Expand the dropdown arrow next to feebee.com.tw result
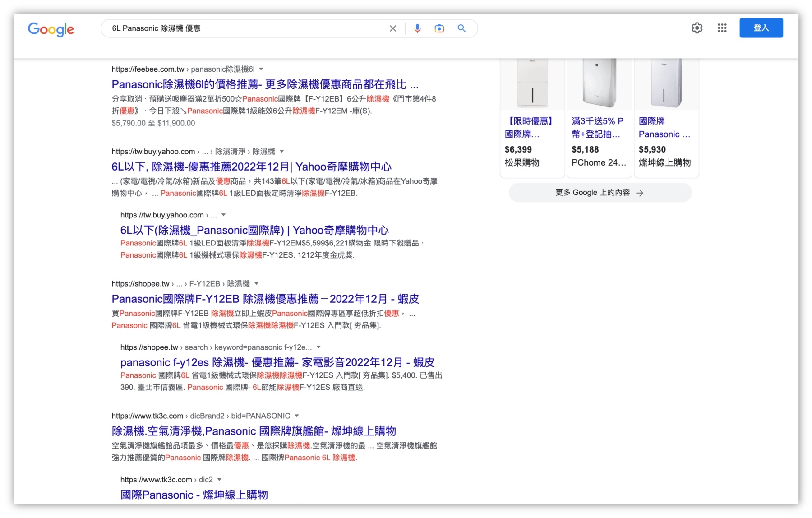This screenshot has height=518, width=812. point(261,69)
